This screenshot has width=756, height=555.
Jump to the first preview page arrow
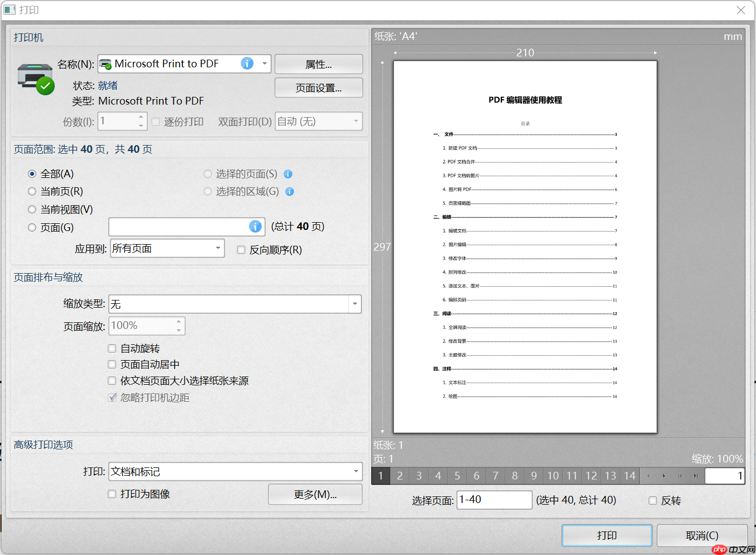pos(680,476)
